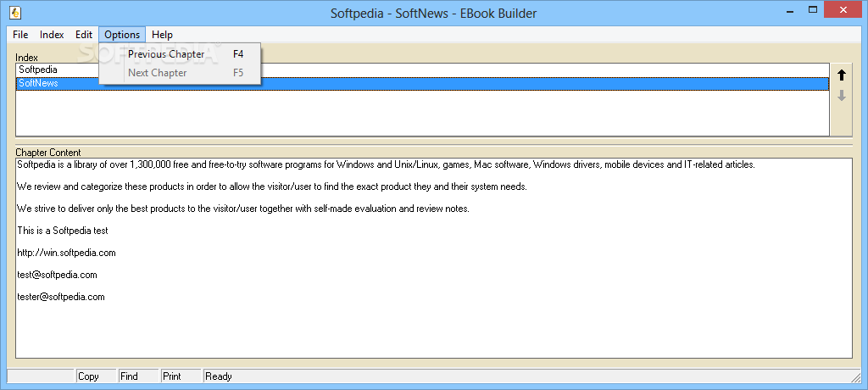Click the 'Softpedia is a library' first line
This screenshot has height=390, width=868.
pyautogui.click(x=386, y=164)
